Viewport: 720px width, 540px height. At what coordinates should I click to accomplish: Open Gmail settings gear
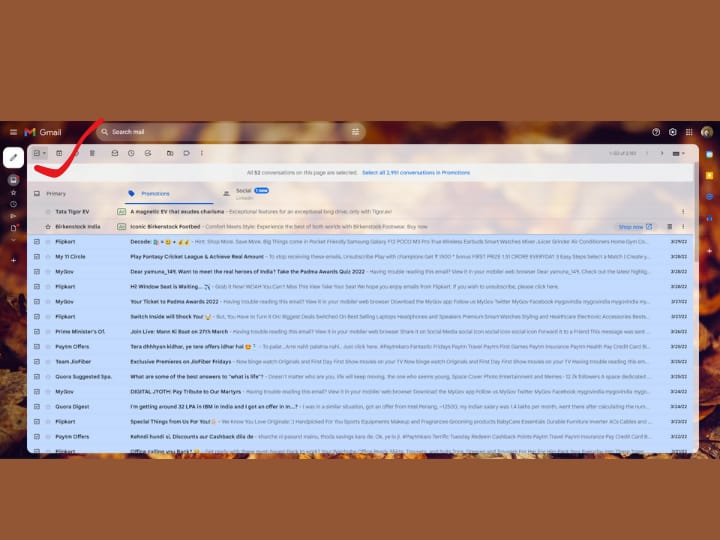pyautogui.click(x=673, y=132)
